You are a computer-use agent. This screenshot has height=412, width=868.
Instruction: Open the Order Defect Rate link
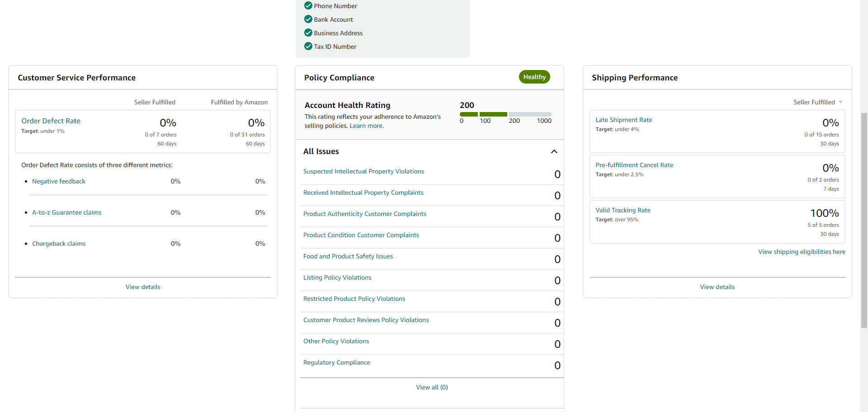pyautogui.click(x=51, y=121)
